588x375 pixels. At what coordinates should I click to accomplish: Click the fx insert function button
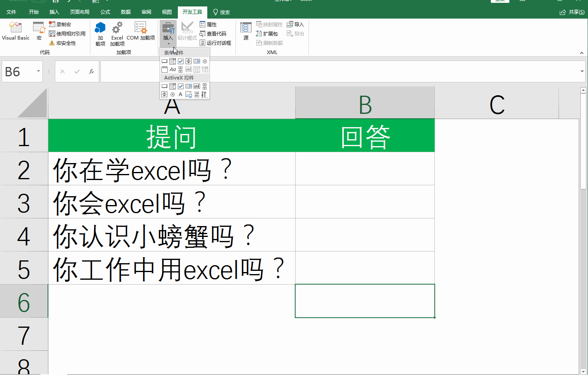pyautogui.click(x=92, y=71)
